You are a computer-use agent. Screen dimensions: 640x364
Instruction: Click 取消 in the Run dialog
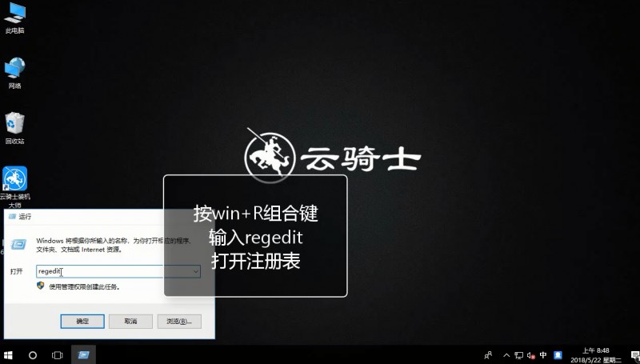point(130,321)
